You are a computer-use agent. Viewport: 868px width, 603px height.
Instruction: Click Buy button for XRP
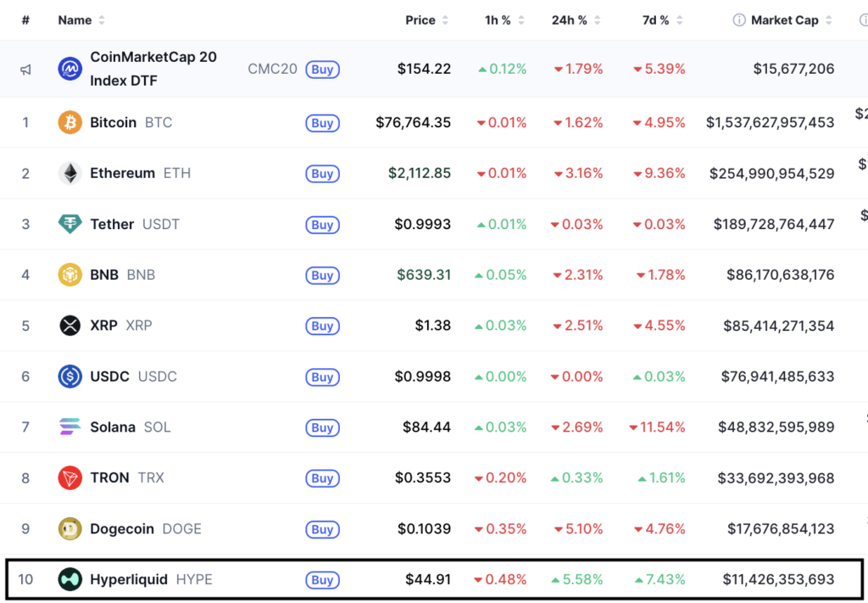tap(322, 327)
